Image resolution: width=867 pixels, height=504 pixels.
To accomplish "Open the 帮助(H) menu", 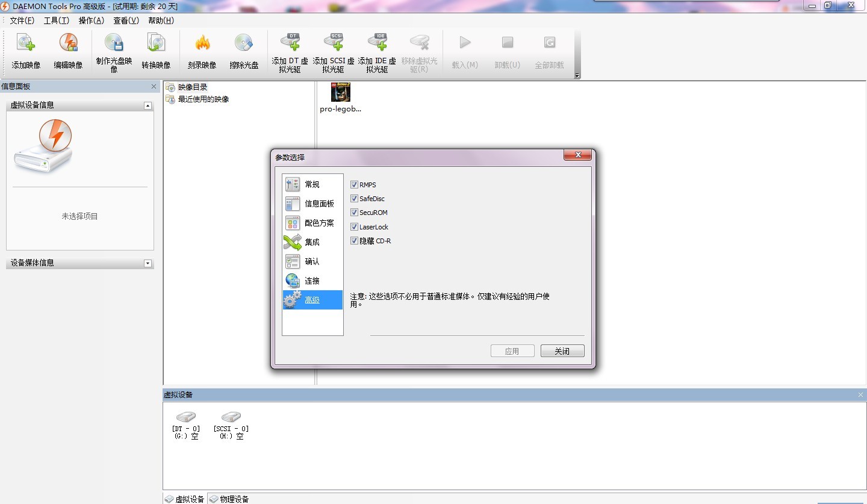I will (x=161, y=20).
